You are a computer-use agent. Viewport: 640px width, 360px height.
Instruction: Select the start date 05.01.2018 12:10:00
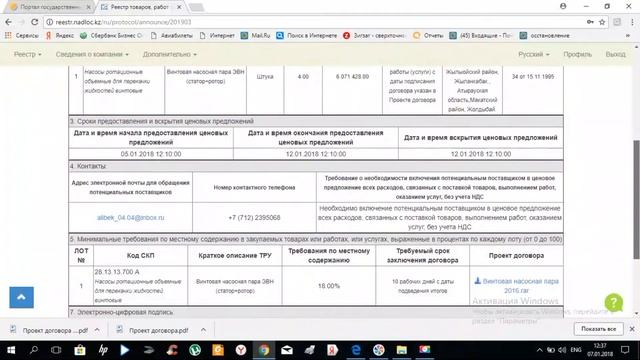click(151, 154)
